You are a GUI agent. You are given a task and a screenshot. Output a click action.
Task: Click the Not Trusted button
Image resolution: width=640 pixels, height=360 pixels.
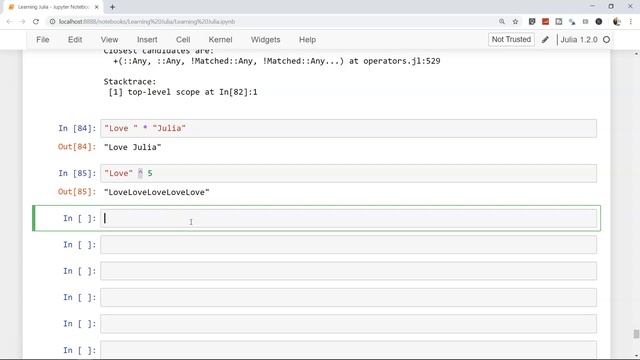[511, 39]
